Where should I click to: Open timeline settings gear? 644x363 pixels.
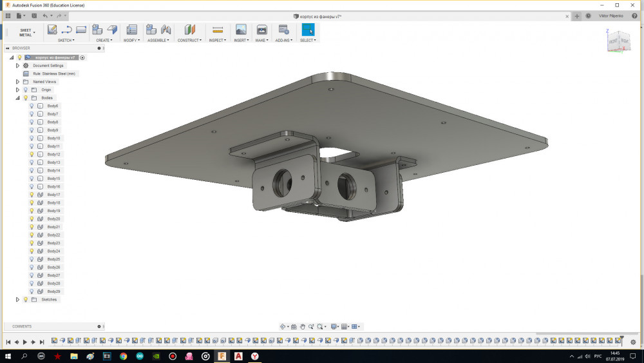[x=633, y=342]
